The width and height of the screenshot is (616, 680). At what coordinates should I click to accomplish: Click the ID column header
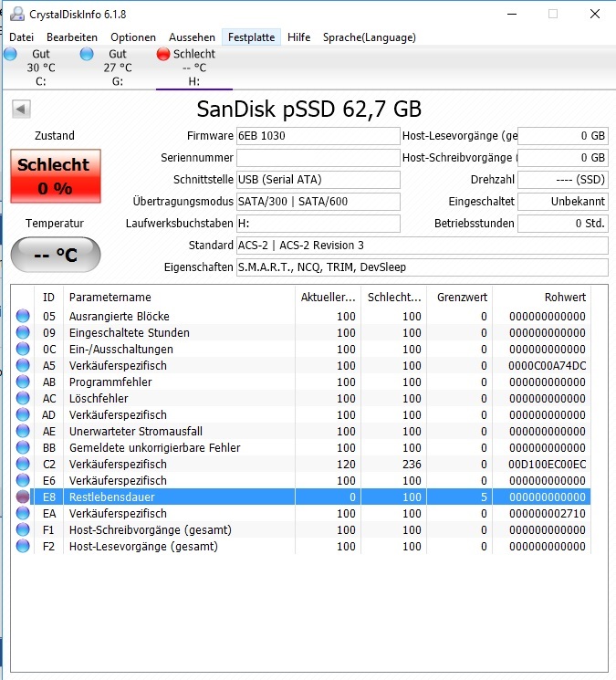[48, 297]
